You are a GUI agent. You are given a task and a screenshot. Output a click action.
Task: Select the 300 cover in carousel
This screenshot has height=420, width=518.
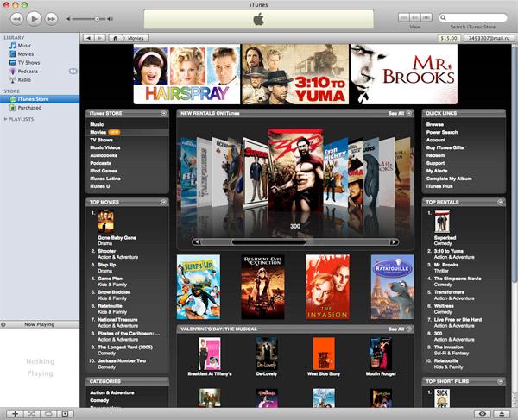click(295, 170)
